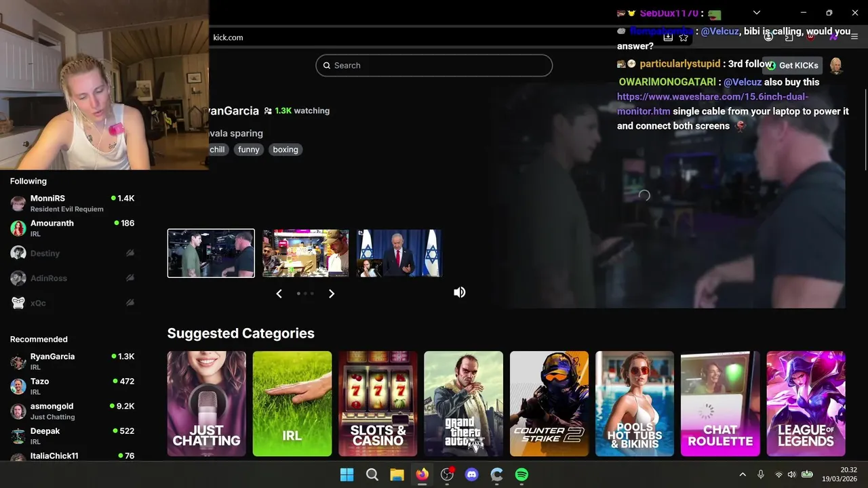
Task: Open ItaliaChick11 in Recommended list
Action: click(x=73, y=456)
